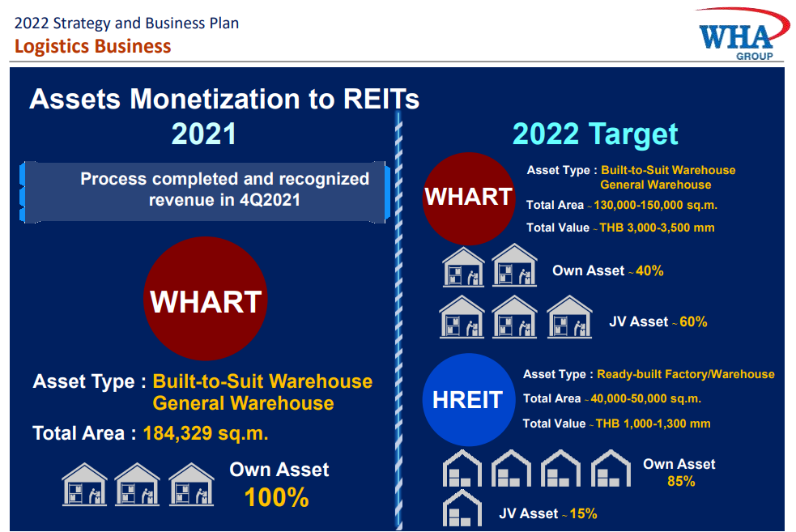Click the 'JV Asset ~15%' label
The width and height of the screenshot is (796, 532).
point(547,513)
